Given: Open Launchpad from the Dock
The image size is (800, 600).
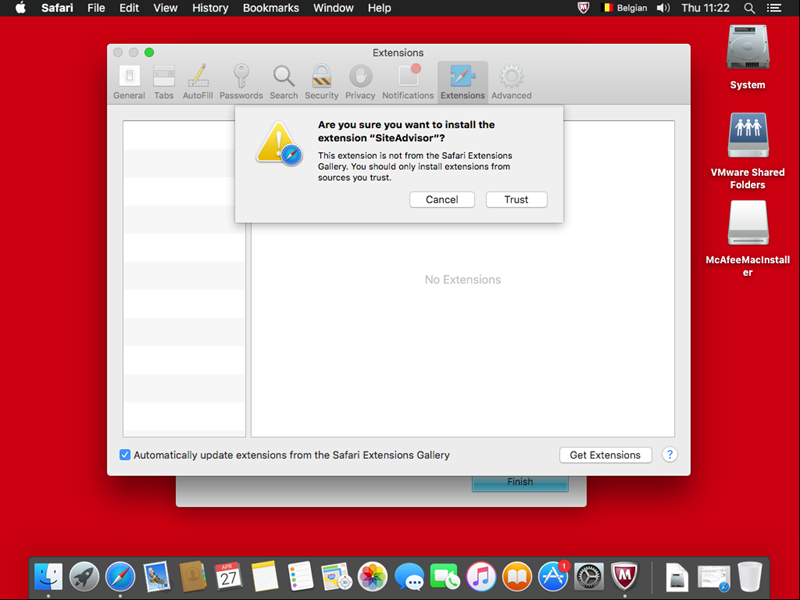Looking at the screenshot, I should point(84,577).
